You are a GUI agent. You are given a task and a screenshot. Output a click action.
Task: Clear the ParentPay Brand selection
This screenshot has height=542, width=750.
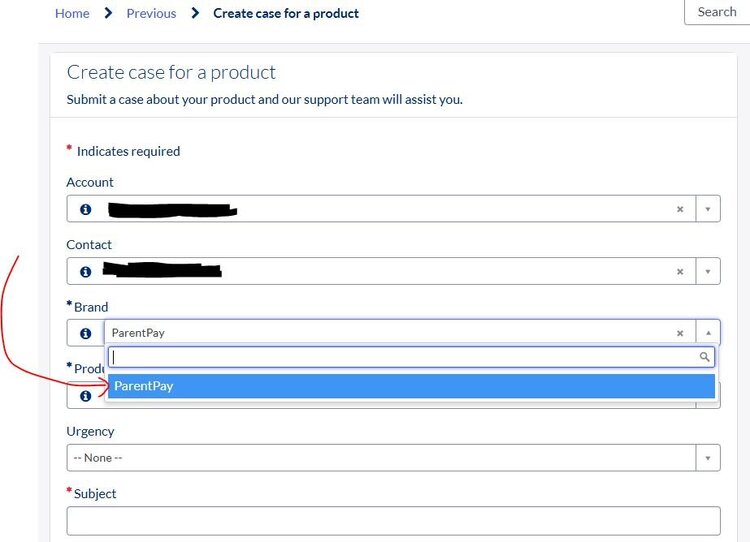point(680,333)
